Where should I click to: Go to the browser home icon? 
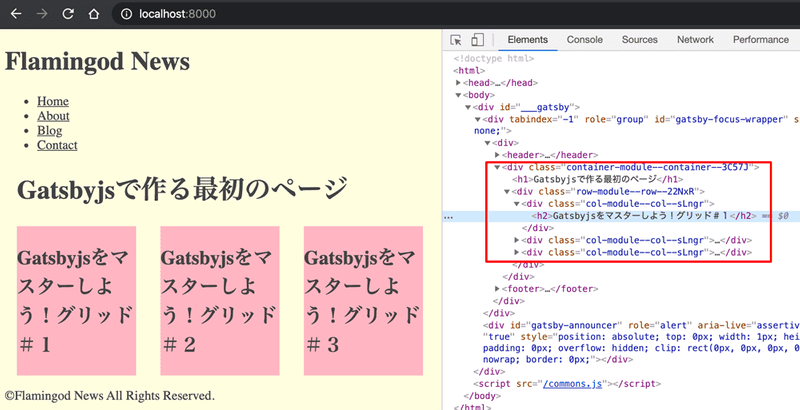click(94, 14)
